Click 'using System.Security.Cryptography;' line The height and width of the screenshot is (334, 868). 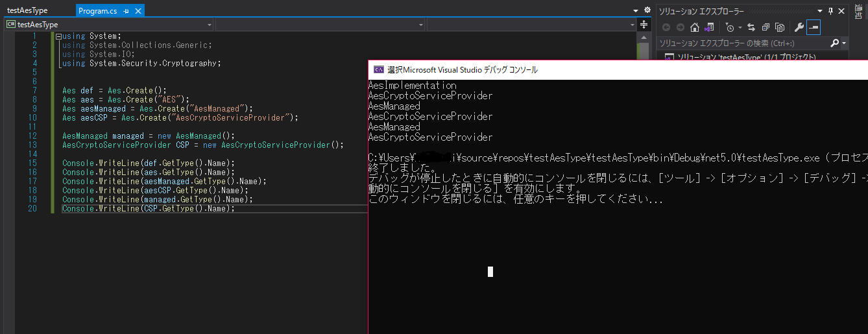[141, 64]
